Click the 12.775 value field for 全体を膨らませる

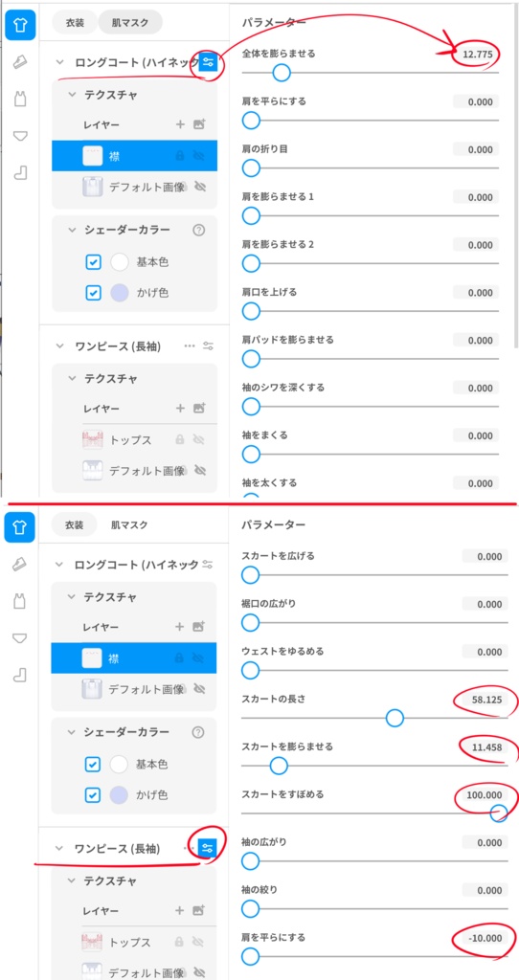coord(479,55)
